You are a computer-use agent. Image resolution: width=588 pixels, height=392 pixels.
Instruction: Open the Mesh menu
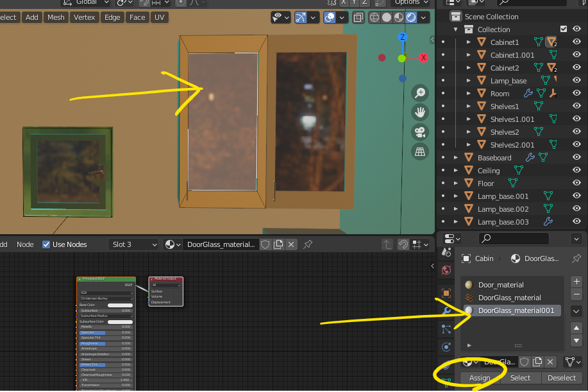(x=56, y=17)
